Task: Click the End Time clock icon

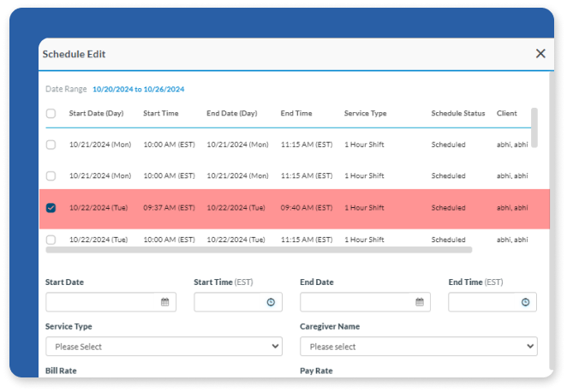Action: point(525,302)
